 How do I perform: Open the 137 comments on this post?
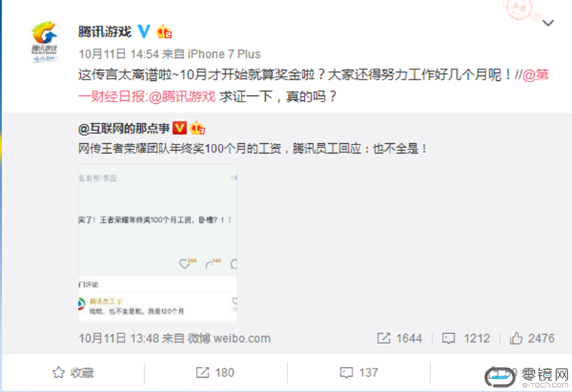coord(359,373)
